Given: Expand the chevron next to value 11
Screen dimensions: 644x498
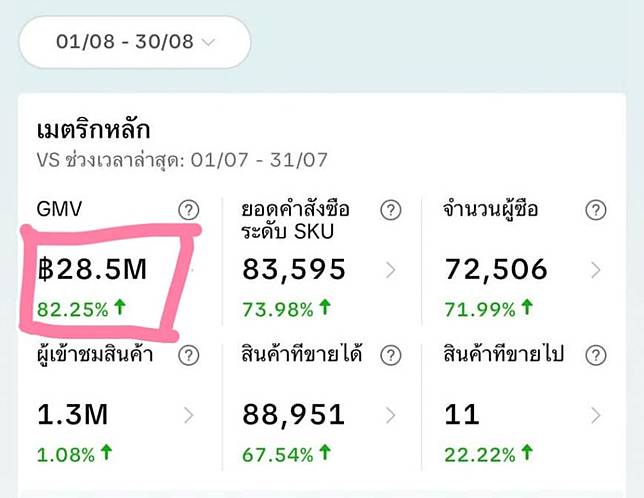Looking at the screenshot, I should click(x=596, y=415).
